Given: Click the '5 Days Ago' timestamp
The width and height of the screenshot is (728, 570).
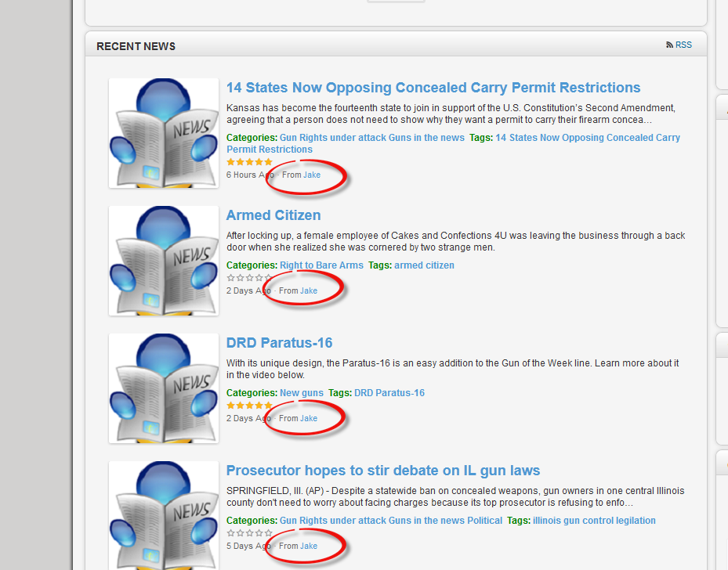Looking at the screenshot, I should pyautogui.click(x=248, y=546).
